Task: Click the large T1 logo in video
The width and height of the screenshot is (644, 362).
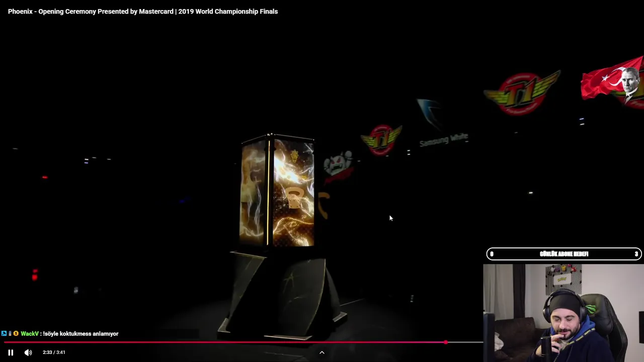Action: point(522,93)
